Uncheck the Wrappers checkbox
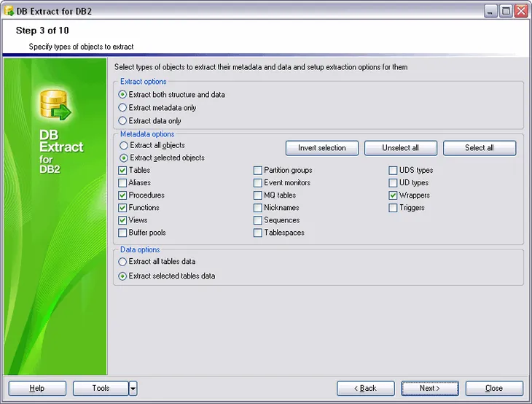 (393, 195)
